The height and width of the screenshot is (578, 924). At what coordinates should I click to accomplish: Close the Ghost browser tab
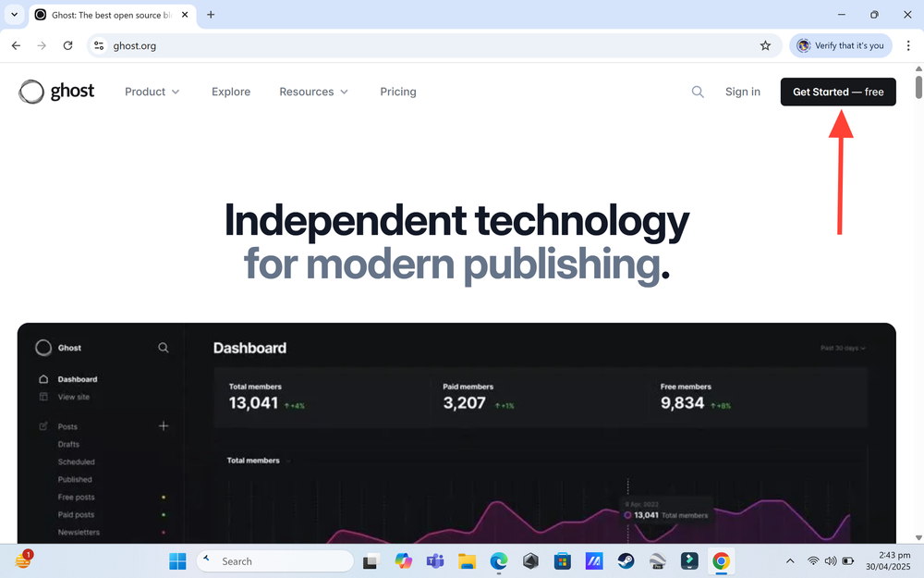pos(185,15)
